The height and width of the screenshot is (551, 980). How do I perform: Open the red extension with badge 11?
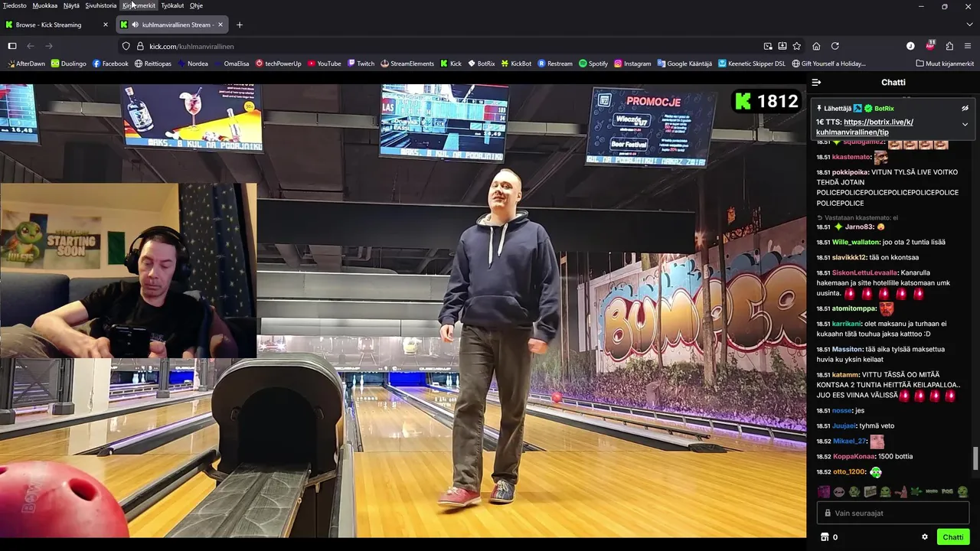click(930, 45)
